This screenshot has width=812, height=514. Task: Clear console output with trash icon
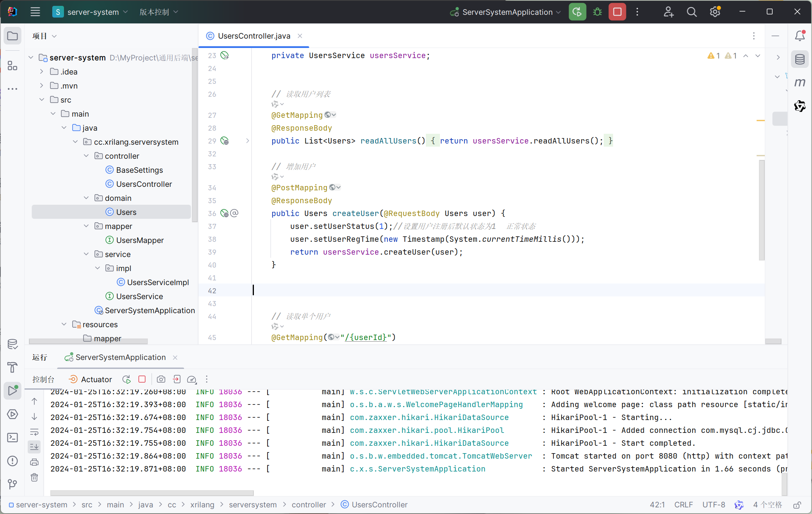(x=34, y=477)
